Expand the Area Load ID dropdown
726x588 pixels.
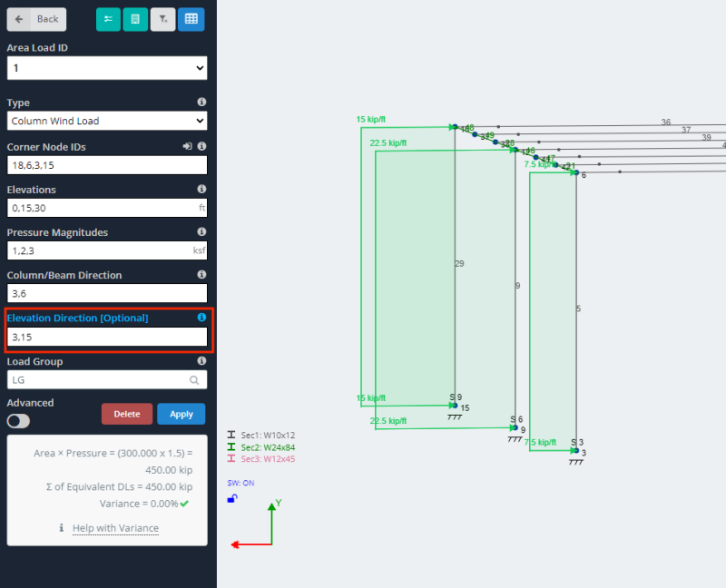point(107,68)
